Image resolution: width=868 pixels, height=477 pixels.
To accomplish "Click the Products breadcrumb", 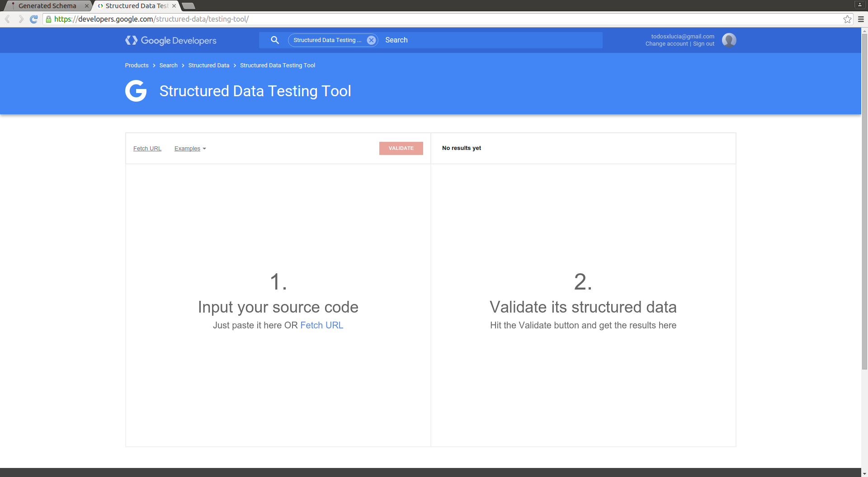I will (137, 65).
